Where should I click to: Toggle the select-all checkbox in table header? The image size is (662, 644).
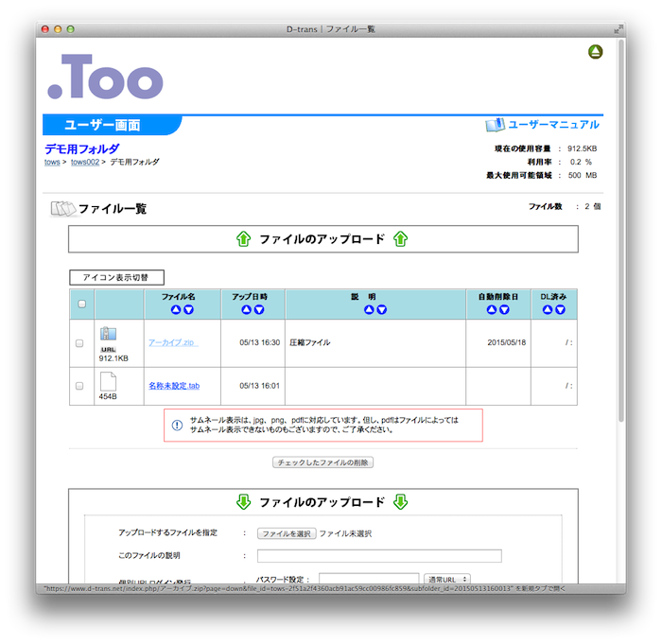tap(81, 304)
